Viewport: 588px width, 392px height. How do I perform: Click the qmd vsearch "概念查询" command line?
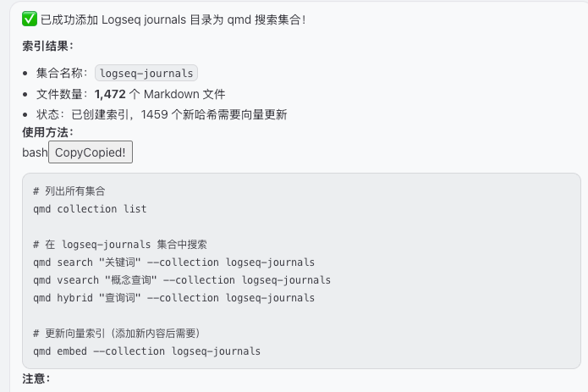[x=182, y=280]
